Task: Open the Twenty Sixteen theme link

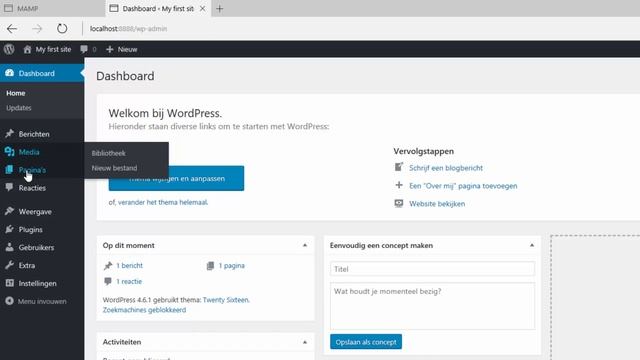Action: pos(226,300)
